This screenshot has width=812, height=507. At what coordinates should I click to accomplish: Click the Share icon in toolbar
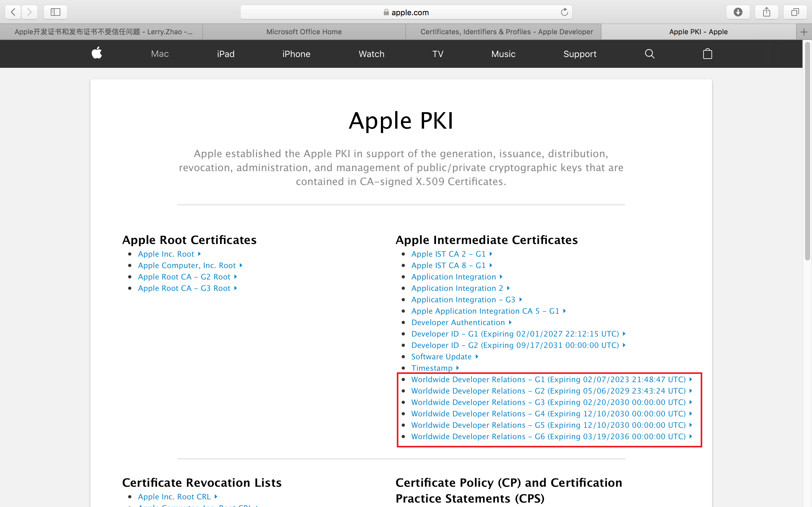click(x=766, y=12)
